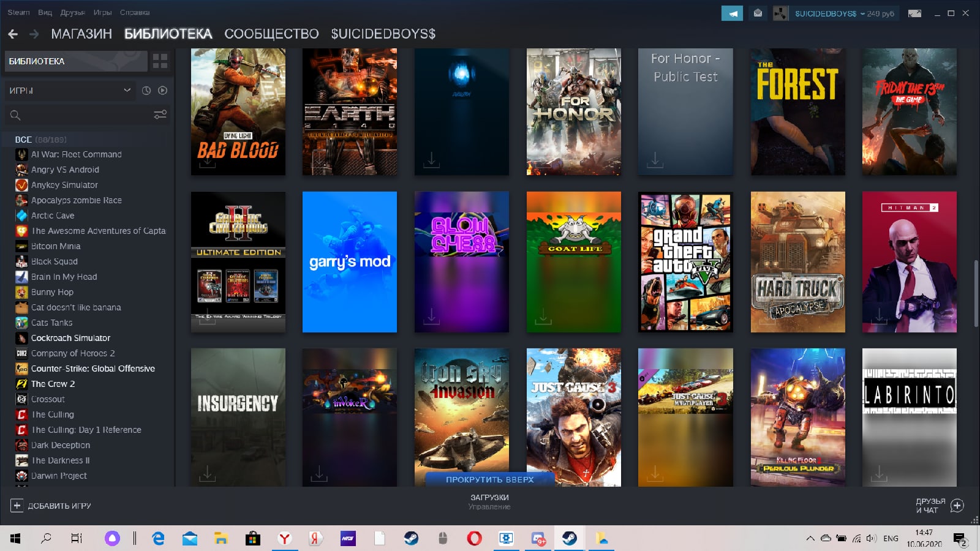Open $UICIDEDBOY$$ profile tab
Viewport: 980px width, 551px height.
click(383, 34)
